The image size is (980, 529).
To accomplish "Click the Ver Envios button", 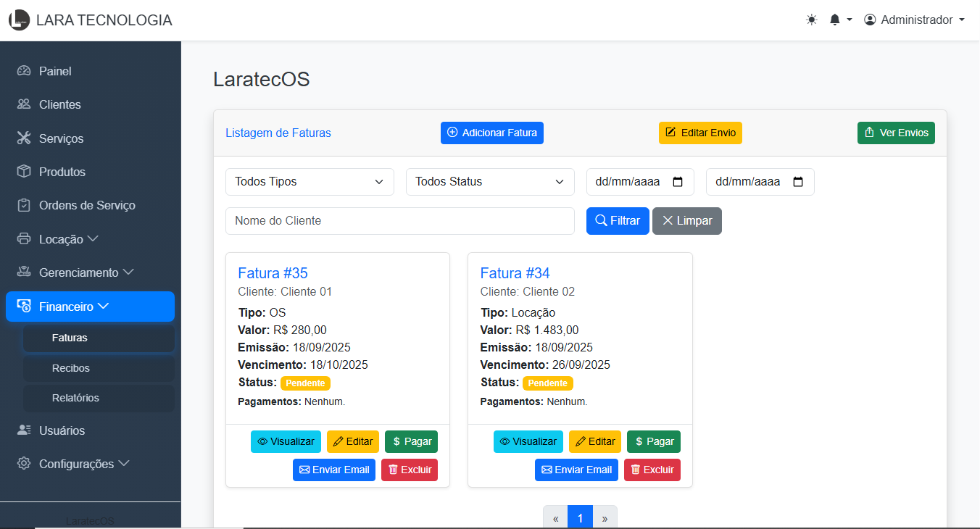I will pos(896,133).
